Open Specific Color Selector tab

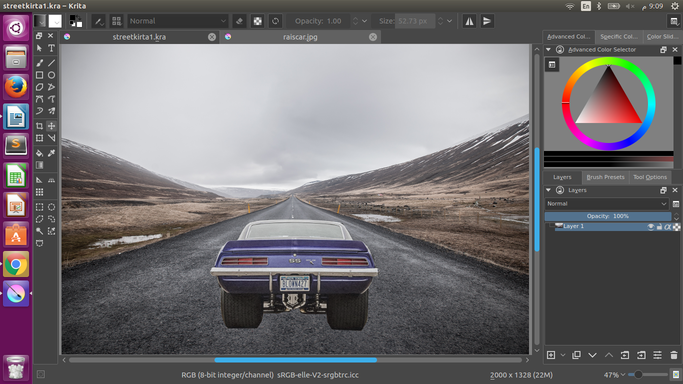click(x=619, y=37)
